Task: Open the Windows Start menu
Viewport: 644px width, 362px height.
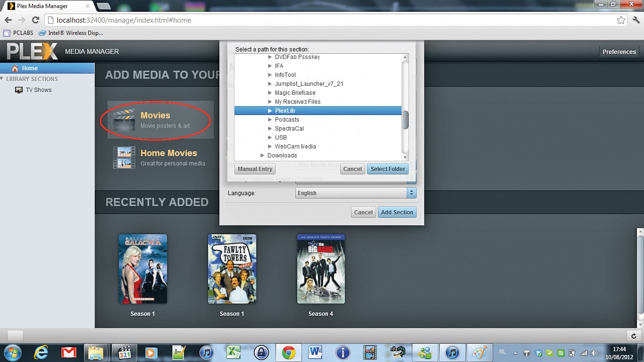Action: pos(12,352)
